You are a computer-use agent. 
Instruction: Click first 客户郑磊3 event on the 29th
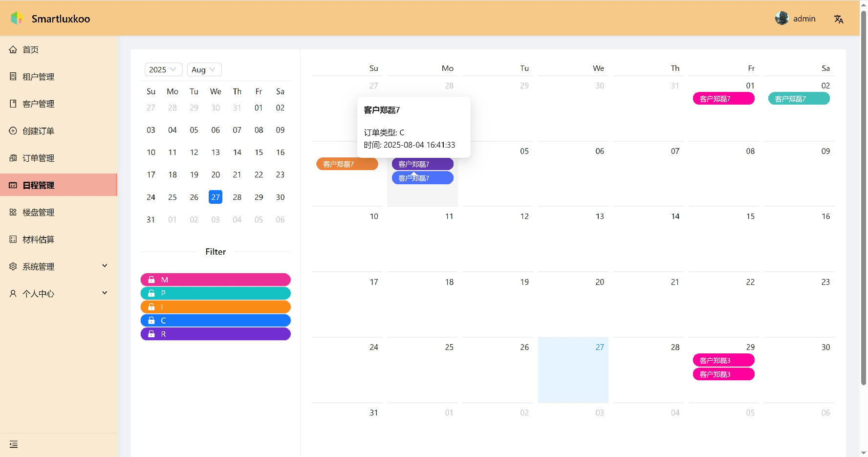pyautogui.click(x=723, y=360)
